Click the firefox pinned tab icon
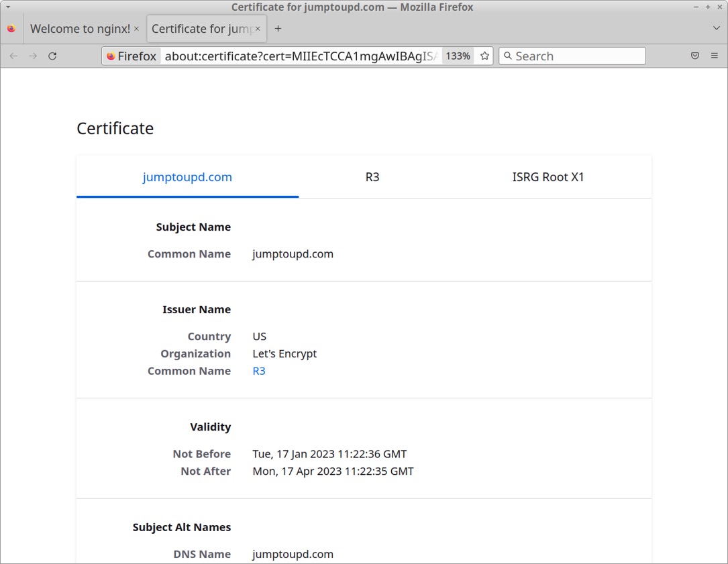 pos(11,29)
